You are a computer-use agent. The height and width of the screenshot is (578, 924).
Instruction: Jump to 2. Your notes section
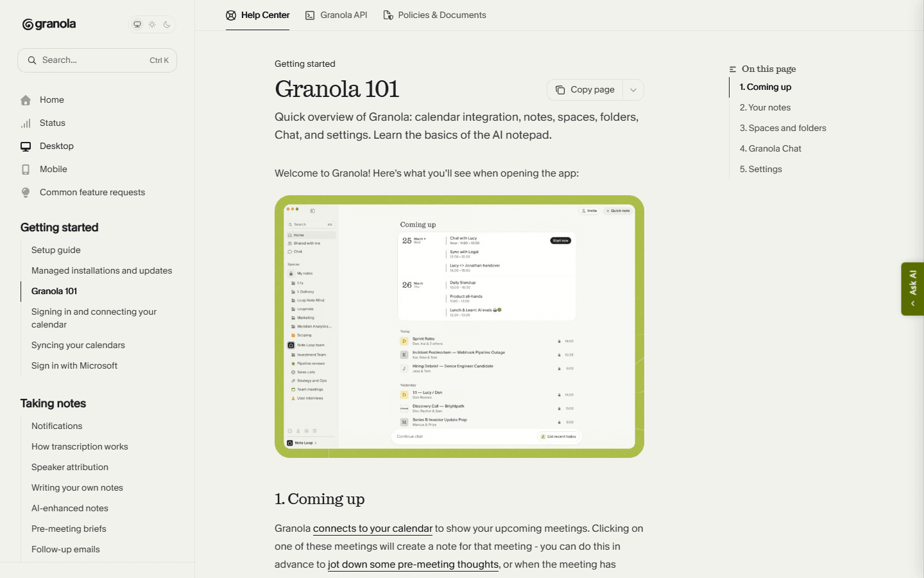click(x=765, y=108)
